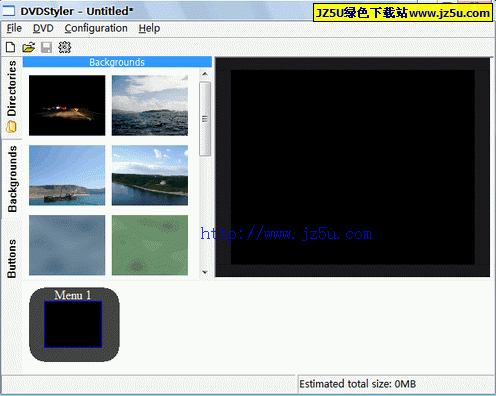Open the Configuration menu

[x=96, y=28]
